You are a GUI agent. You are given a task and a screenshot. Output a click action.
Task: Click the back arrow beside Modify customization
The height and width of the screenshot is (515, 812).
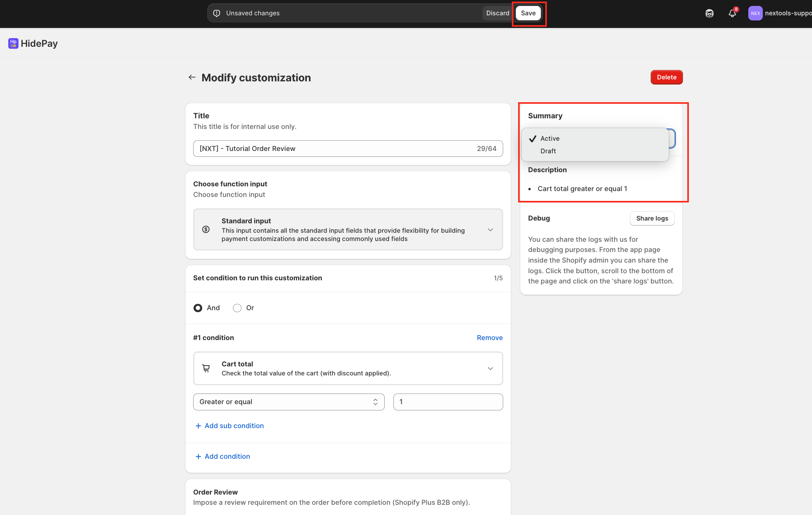[192, 77]
